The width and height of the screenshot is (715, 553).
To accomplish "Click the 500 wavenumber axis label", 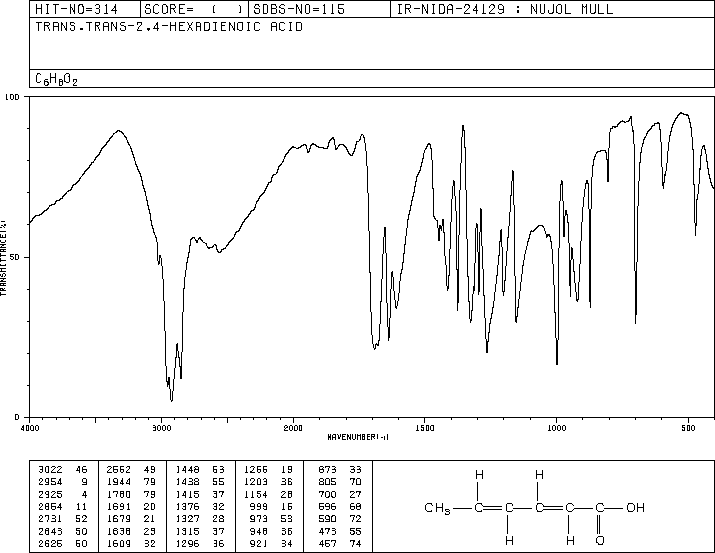I will [688, 428].
